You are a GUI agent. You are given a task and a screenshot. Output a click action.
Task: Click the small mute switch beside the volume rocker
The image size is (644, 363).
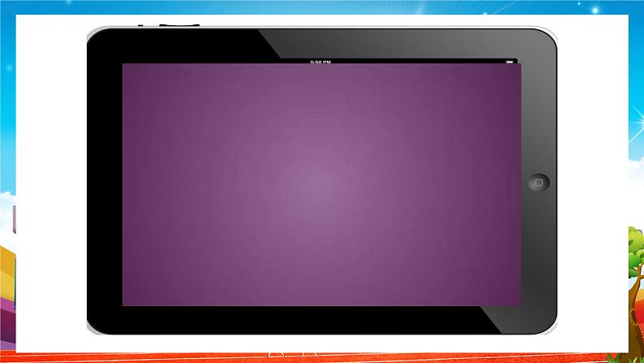[140, 25]
